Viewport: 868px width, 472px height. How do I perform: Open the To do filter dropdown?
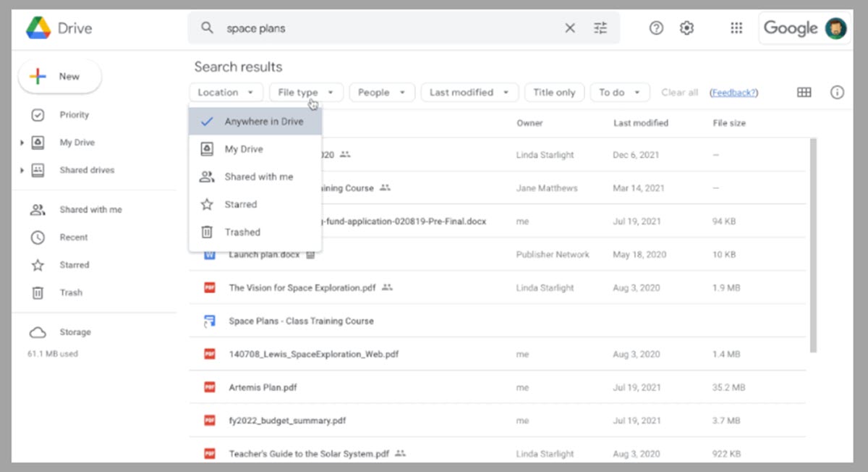click(620, 93)
